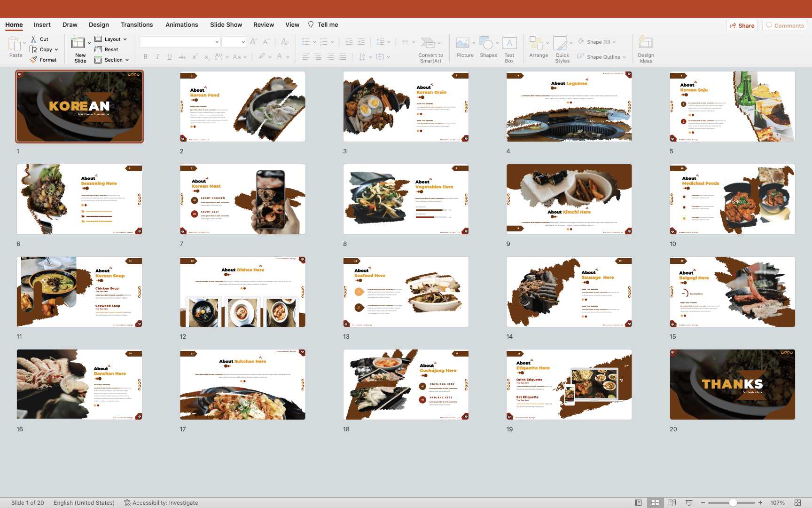Select slide 12 About Dishes thumbnail

[x=242, y=292]
